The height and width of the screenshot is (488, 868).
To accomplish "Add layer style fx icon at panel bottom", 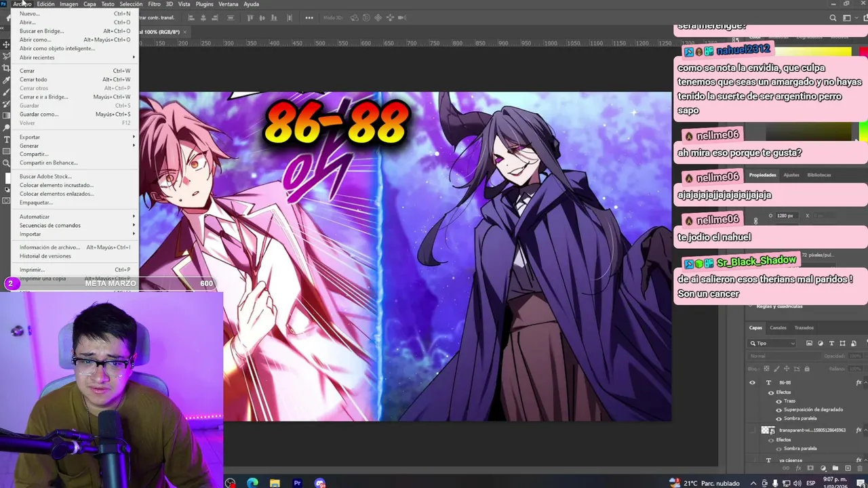I will 798,468.
